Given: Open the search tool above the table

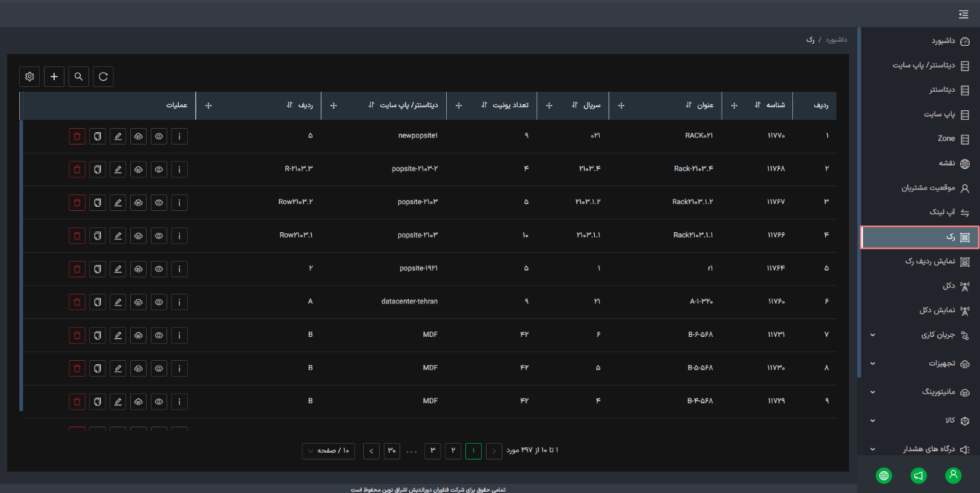Looking at the screenshot, I should pyautogui.click(x=79, y=77).
